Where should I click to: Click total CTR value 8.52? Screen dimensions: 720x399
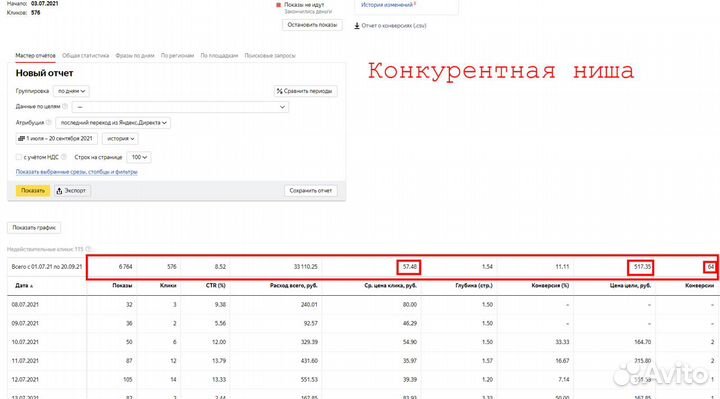[220, 267]
